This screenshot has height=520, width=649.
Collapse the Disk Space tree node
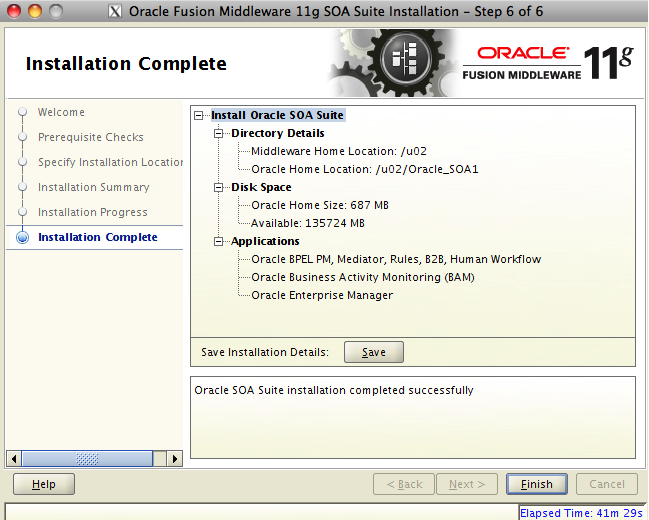pyautogui.click(x=220, y=187)
